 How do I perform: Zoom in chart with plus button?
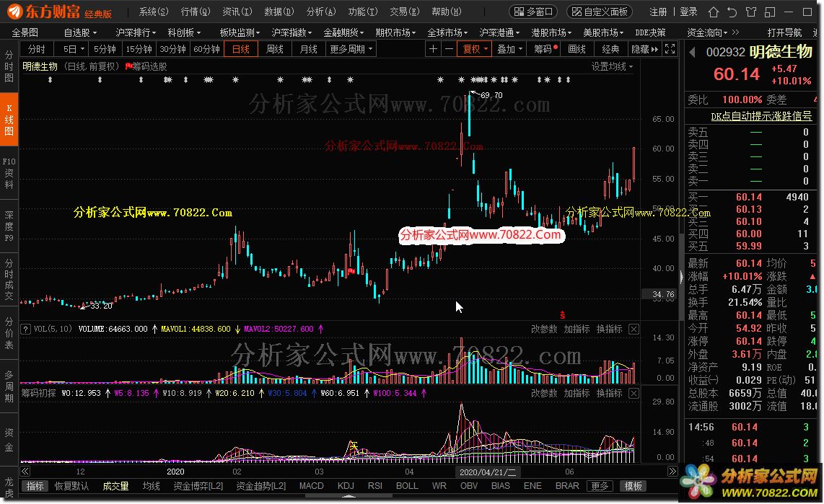[x=433, y=49]
